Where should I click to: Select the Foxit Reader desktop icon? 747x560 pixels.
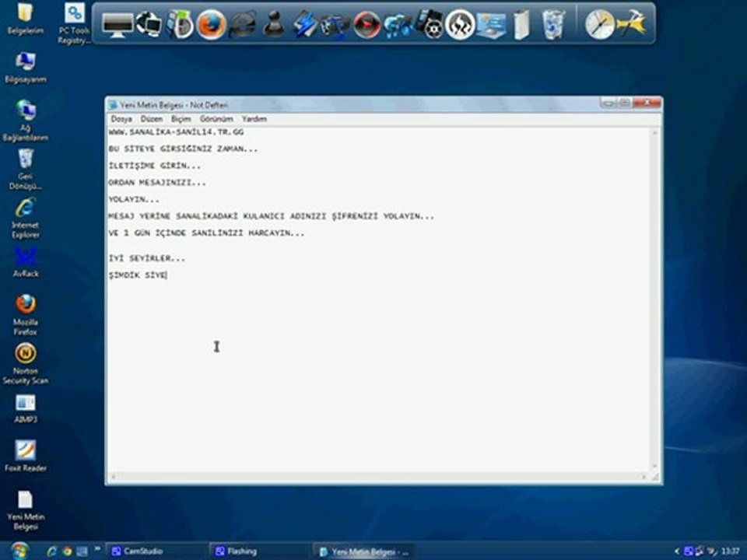pos(25,457)
